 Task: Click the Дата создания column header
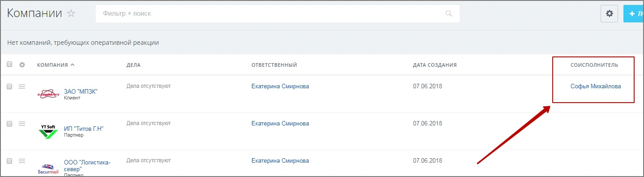(x=435, y=65)
